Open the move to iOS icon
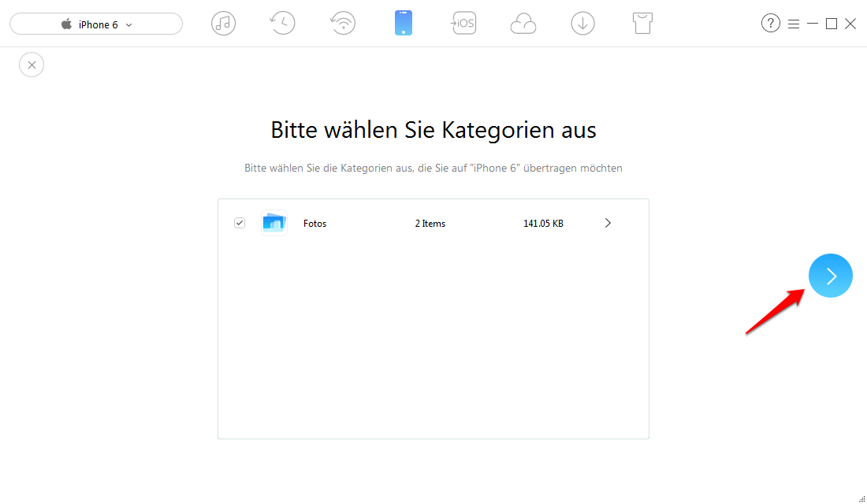The height and width of the screenshot is (504, 867). coord(463,23)
